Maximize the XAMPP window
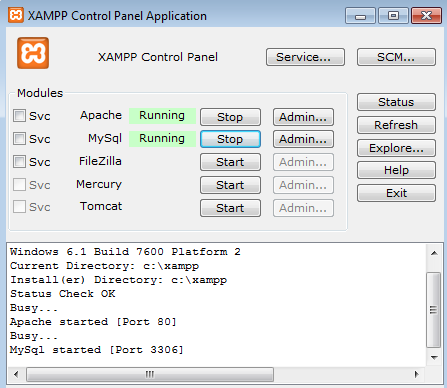 point(393,16)
